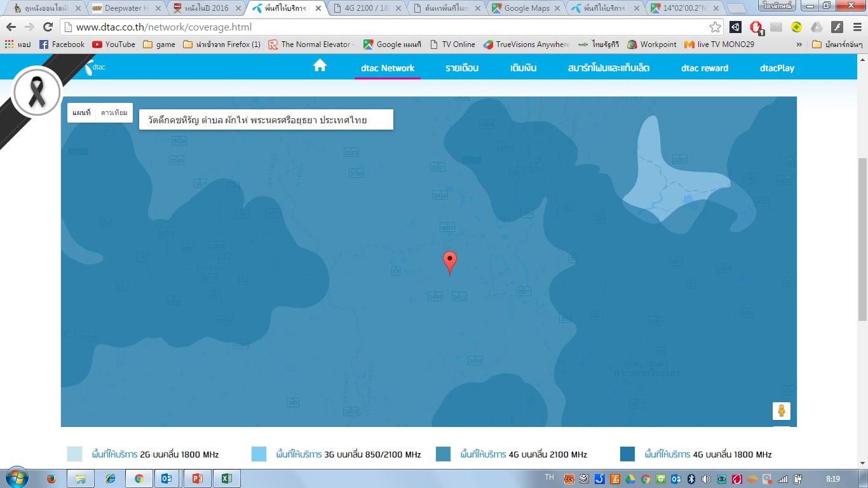Open the game bookmarks folder
868x488 pixels.
click(x=159, y=44)
